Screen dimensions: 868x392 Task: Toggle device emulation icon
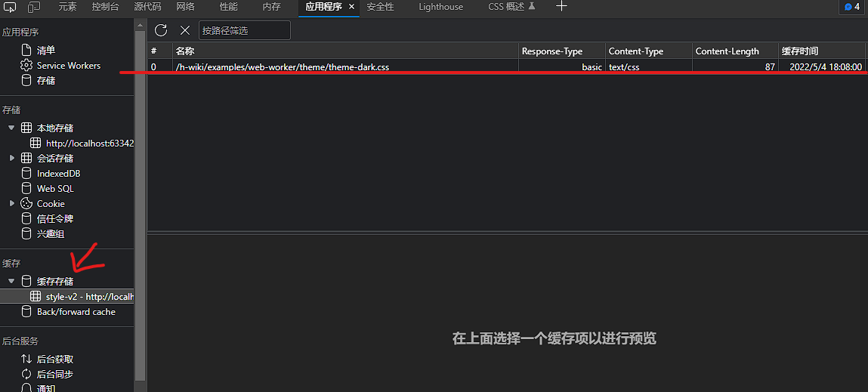click(x=34, y=8)
